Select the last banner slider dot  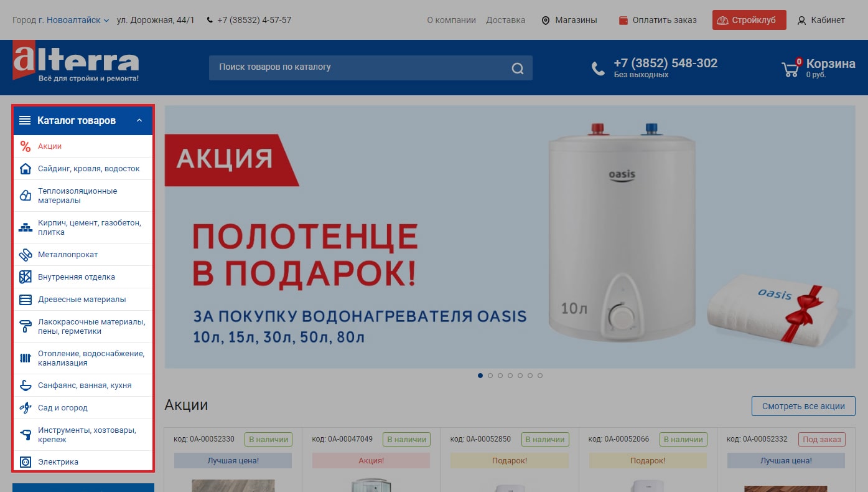[x=540, y=376]
